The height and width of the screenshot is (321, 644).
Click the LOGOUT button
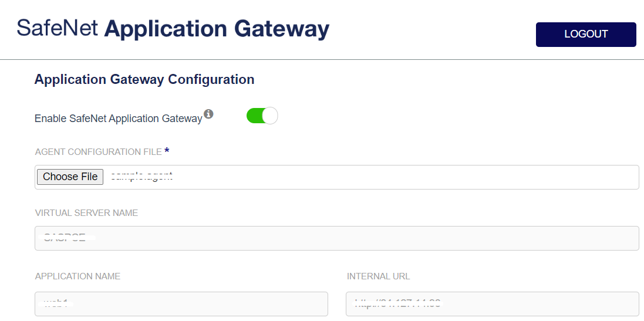click(585, 34)
